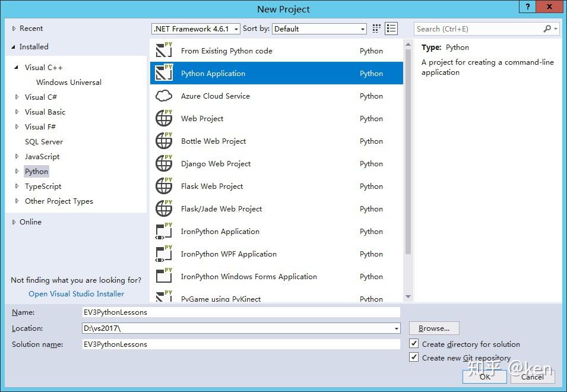This screenshot has width=567, height=392.
Task: Collapse the Installed section
Action: click(x=14, y=47)
